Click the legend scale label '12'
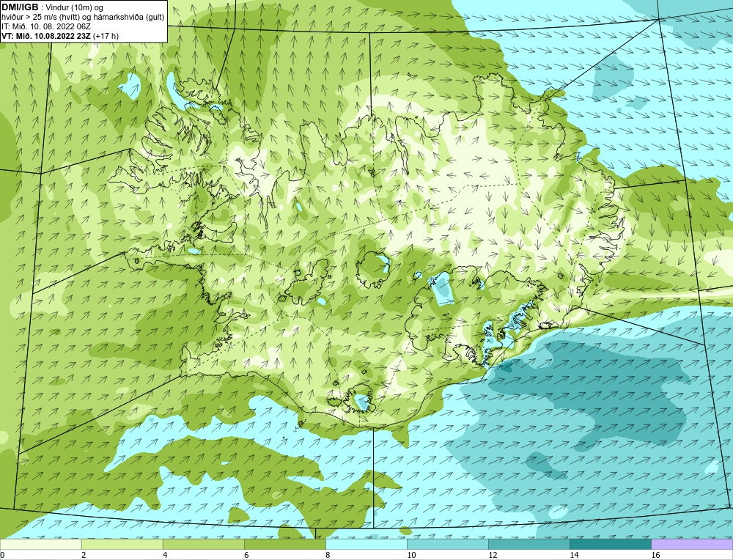733x560 pixels. click(x=493, y=555)
